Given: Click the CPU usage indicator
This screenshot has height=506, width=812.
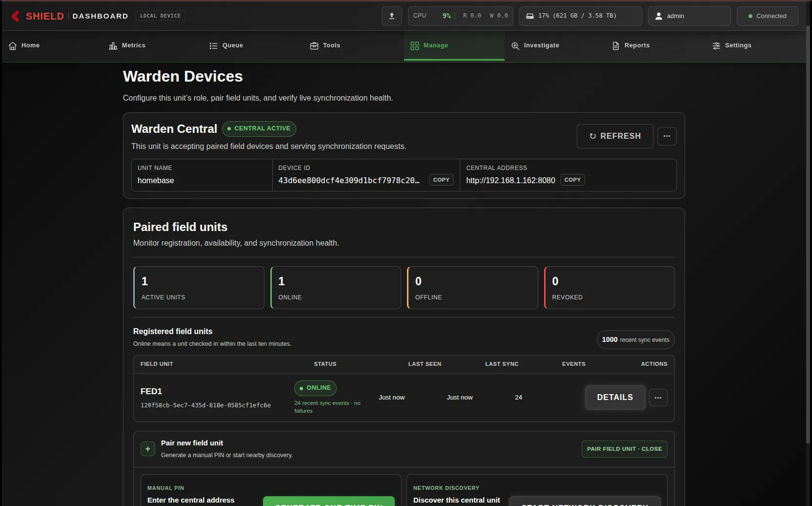Looking at the screenshot, I should click(x=461, y=16).
